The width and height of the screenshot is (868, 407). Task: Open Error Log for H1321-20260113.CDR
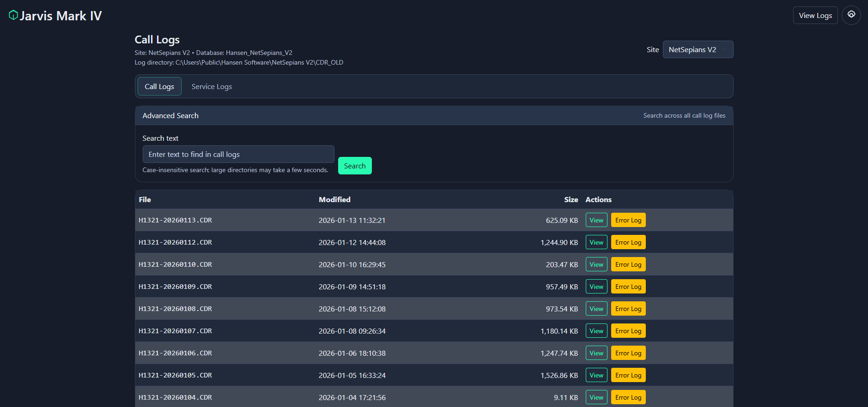(628, 221)
